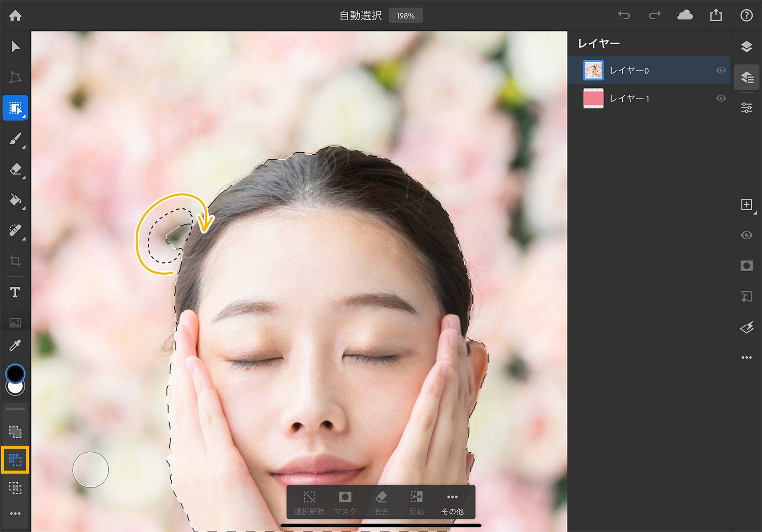
Task: Click the レイヤー panel heading
Action: 599,44
